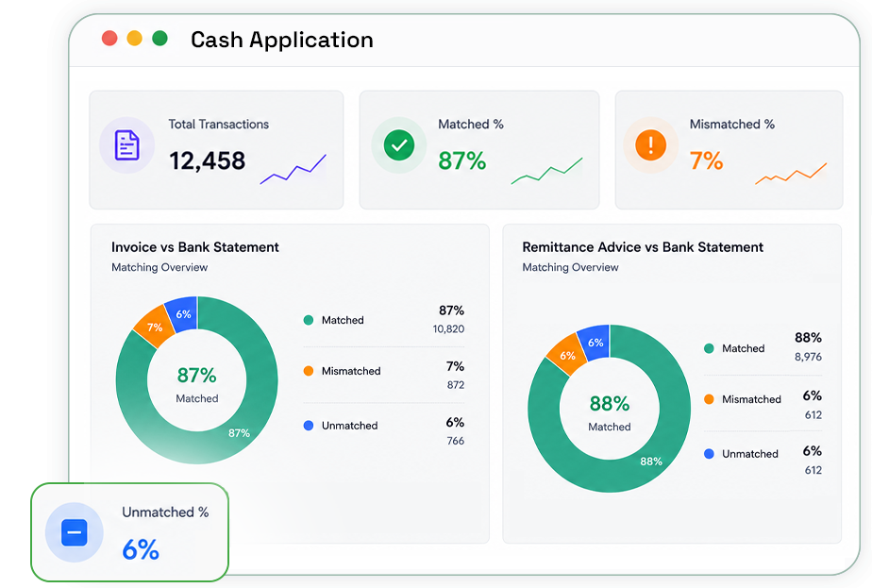Click the blue minus icon for Unmatched %
This screenshot has height=588, width=872.
pyautogui.click(x=74, y=532)
